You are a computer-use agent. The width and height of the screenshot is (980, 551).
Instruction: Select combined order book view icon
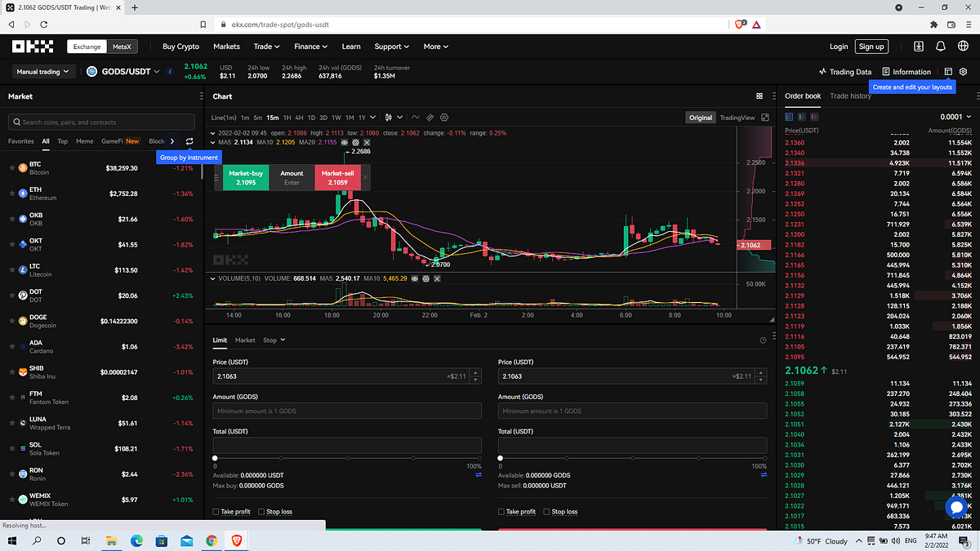(x=790, y=117)
